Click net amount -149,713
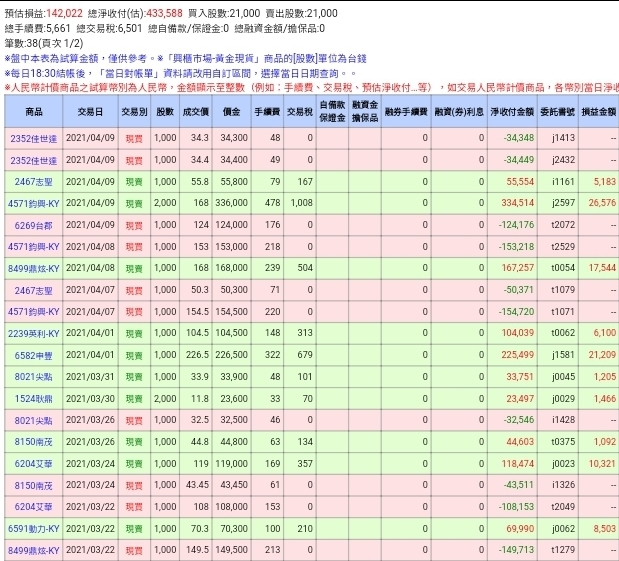The image size is (619, 561). point(516,550)
